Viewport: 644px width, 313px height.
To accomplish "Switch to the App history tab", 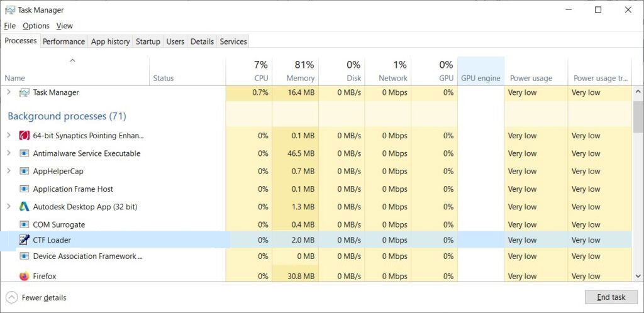I will pyautogui.click(x=111, y=41).
